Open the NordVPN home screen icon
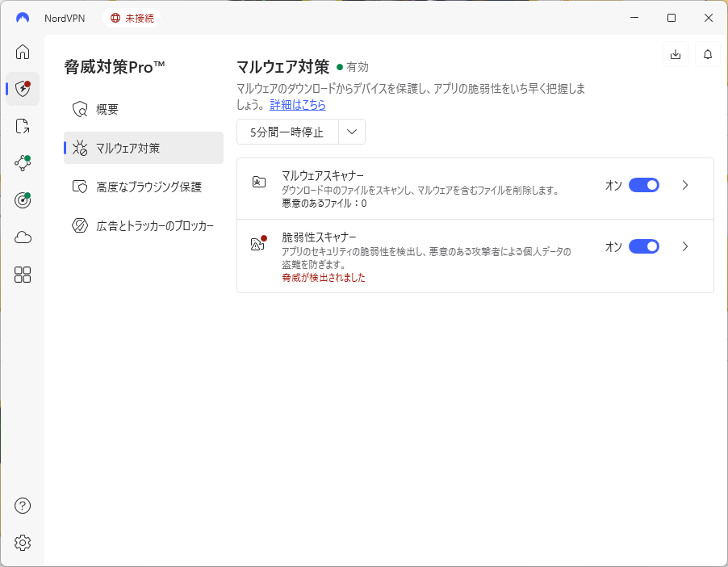The image size is (728, 567). pyautogui.click(x=22, y=52)
